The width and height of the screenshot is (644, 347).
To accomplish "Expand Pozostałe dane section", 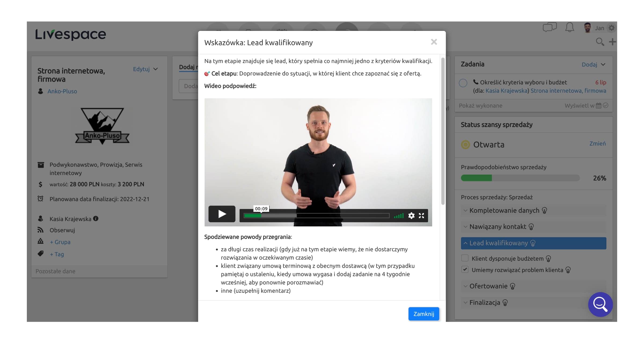I will click(56, 271).
